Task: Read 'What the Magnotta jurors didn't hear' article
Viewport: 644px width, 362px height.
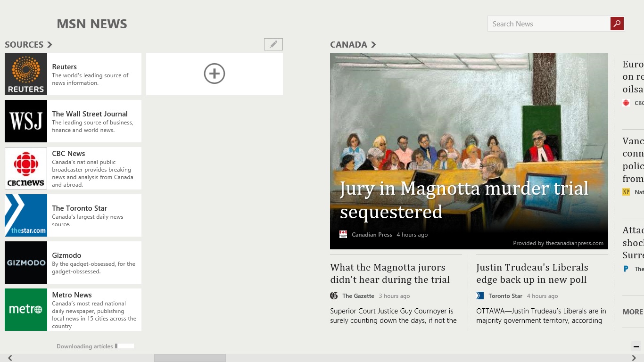Action: point(390,273)
